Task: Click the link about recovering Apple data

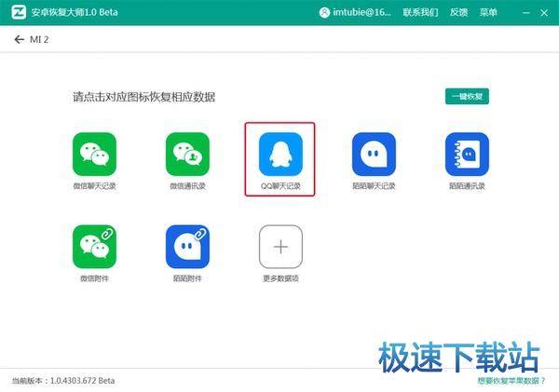Action: pyautogui.click(x=511, y=381)
